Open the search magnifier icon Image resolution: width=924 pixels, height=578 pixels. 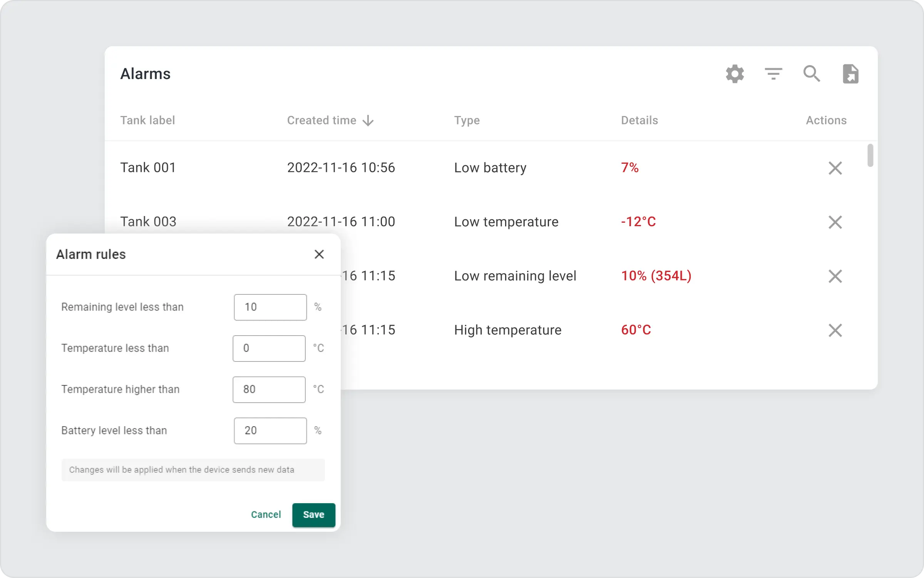tap(812, 74)
